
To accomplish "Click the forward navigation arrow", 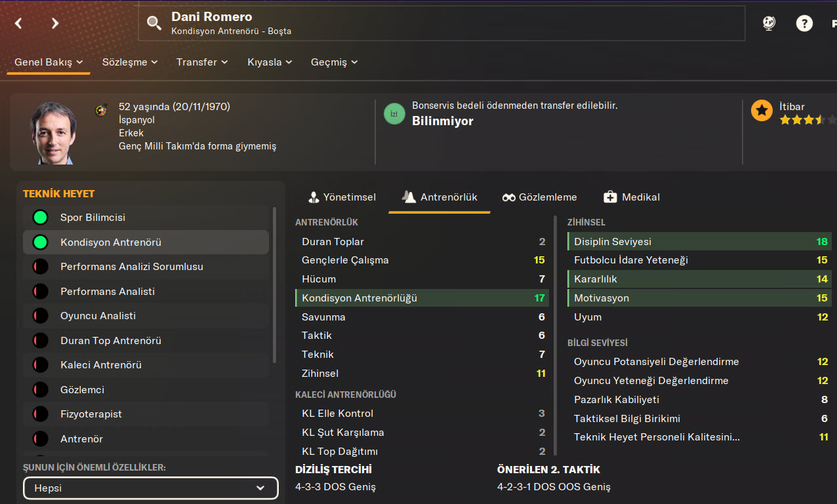I will click(x=55, y=24).
